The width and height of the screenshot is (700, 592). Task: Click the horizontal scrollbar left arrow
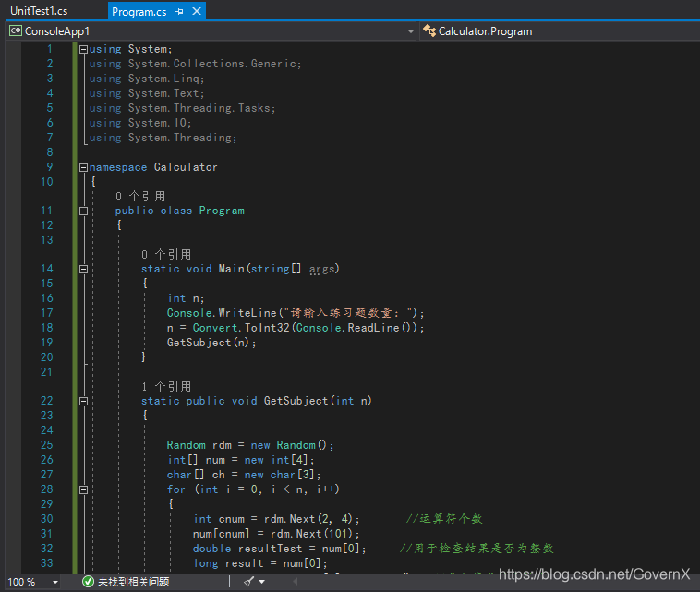pos(295,581)
